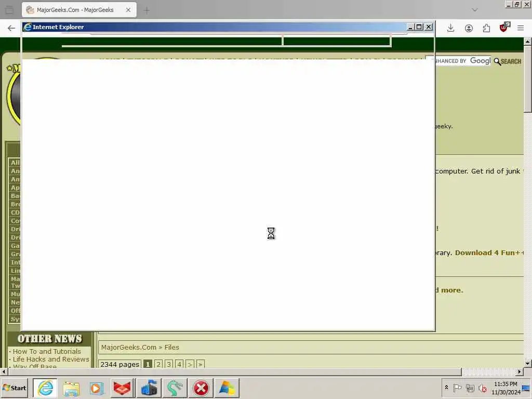This screenshot has height=399, width=532.
Task: Click the red box taskbar icon
Action: click(x=122, y=388)
